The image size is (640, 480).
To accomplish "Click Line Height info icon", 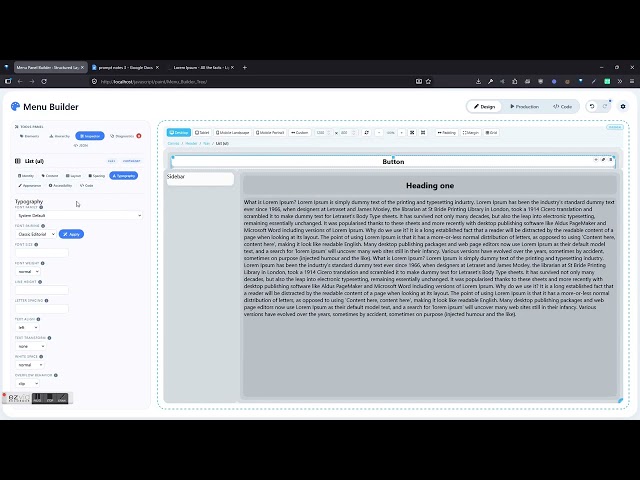I will 40,282.
